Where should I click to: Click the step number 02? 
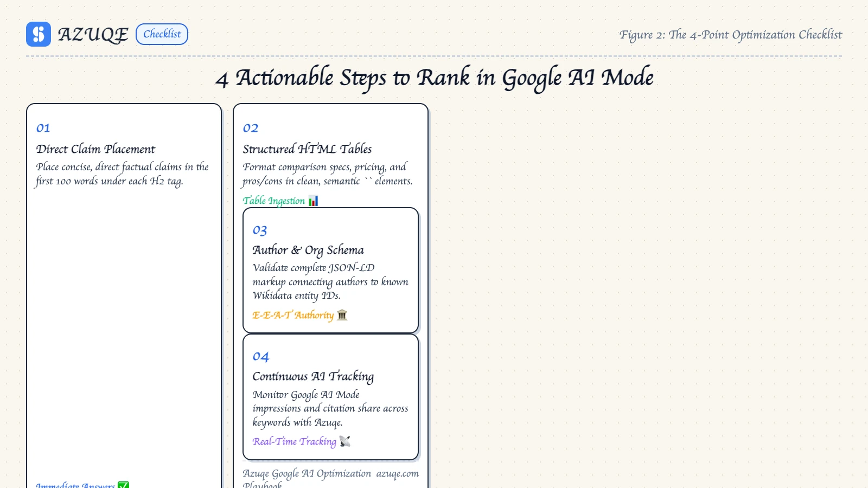[250, 128]
